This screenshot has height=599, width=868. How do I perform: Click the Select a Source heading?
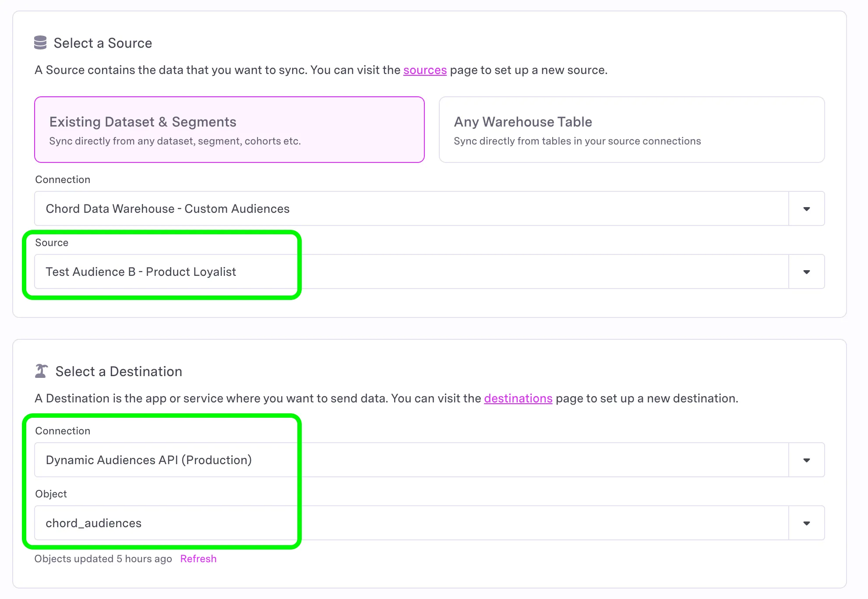pyautogui.click(x=103, y=43)
